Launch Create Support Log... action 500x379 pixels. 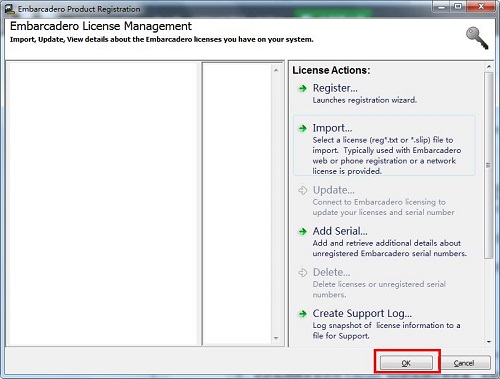tap(362, 313)
